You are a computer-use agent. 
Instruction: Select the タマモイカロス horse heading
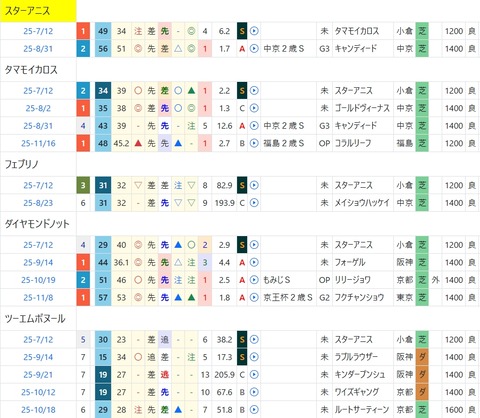tap(31, 70)
